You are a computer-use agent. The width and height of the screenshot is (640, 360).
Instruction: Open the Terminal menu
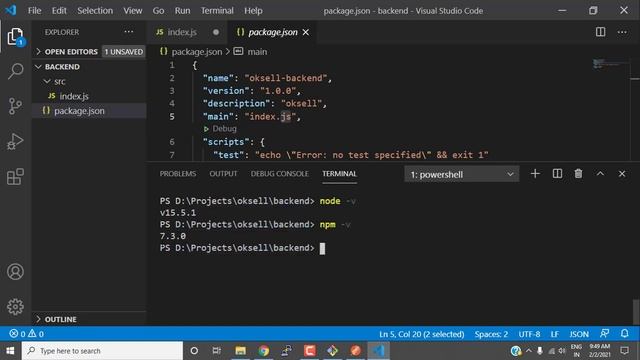coord(217,11)
